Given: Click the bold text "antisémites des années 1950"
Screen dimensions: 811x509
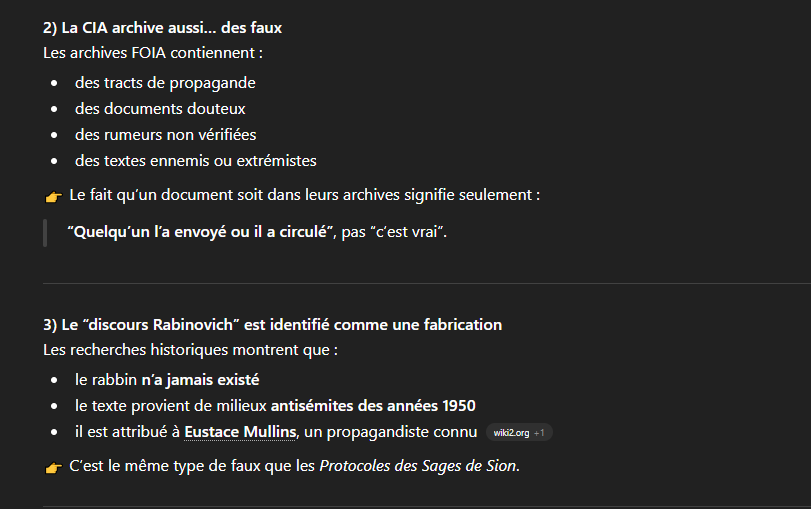Looking at the screenshot, I should pos(373,406).
